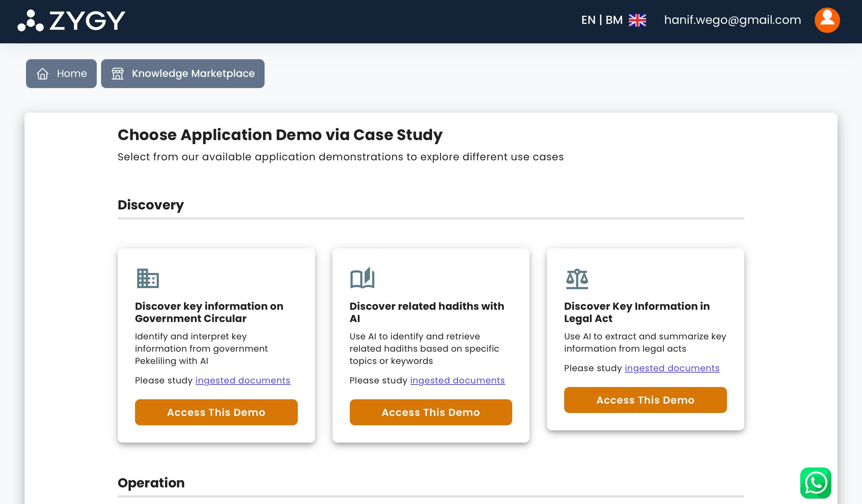This screenshot has height=504, width=862.
Task: Access the Legal Act demo
Action: pyautogui.click(x=645, y=400)
